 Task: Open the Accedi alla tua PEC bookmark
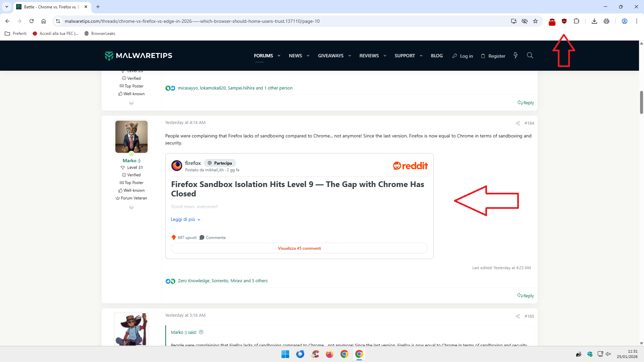click(x=55, y=34)
